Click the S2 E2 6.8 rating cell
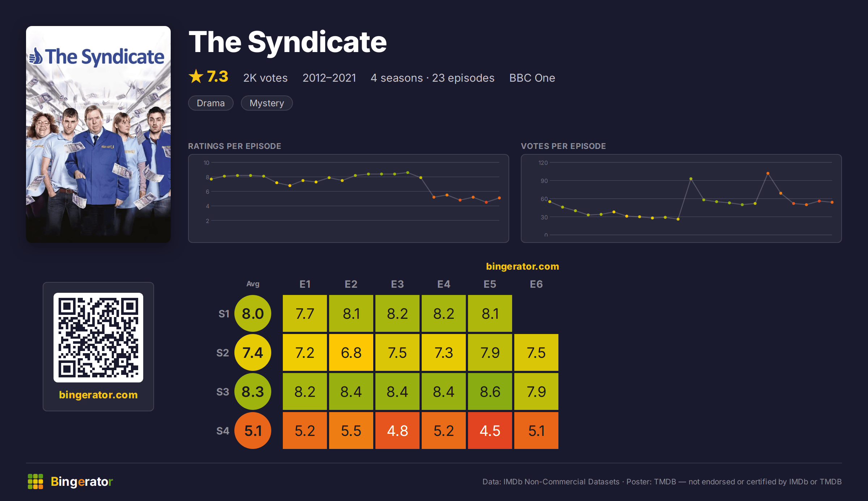 (x=351, y=352)
